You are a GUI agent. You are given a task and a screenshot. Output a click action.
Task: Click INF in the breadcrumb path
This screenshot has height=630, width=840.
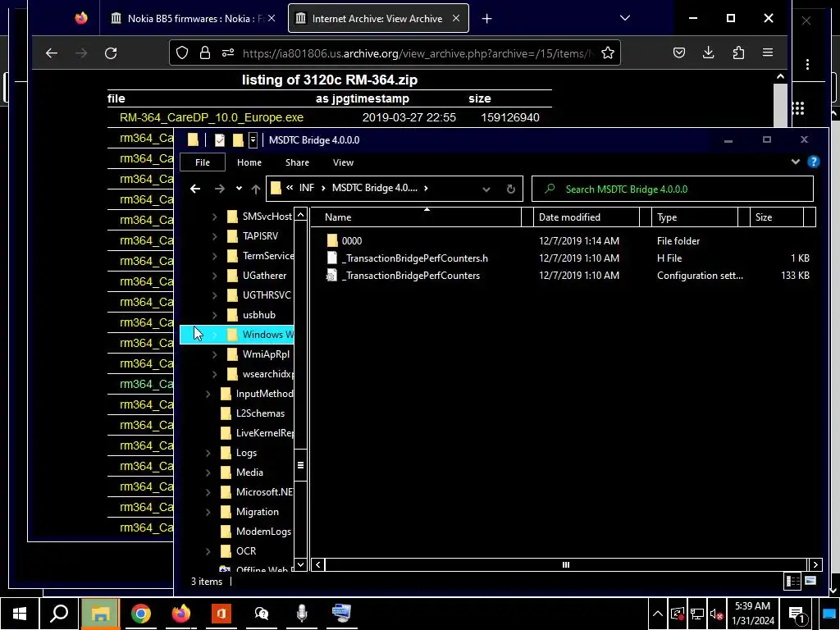[307, 188]
